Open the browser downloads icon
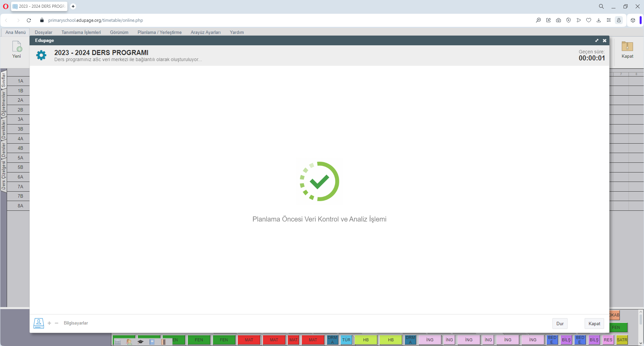Image resolution: width=644 pixels, height=346 pixels. click(599, 20)
